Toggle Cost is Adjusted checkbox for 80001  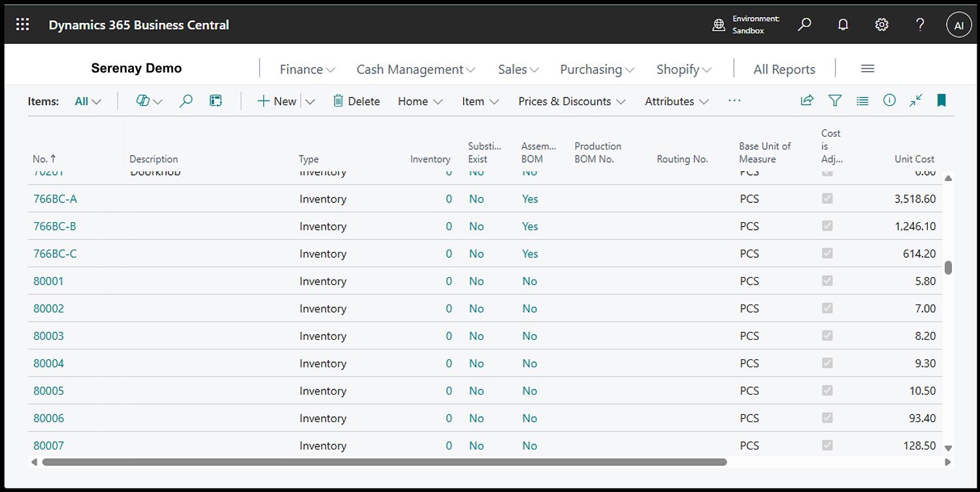pos(827,281)
